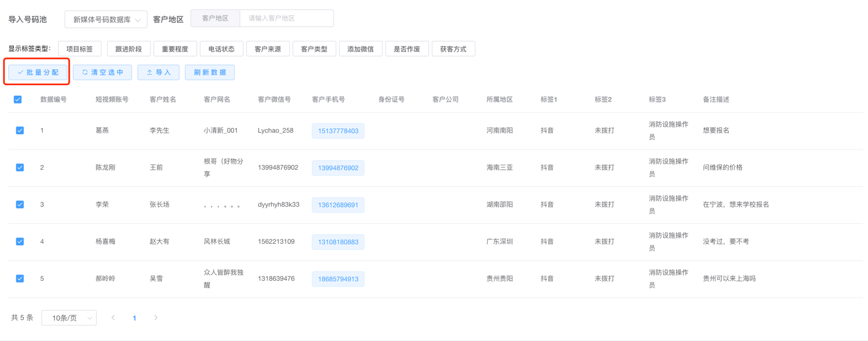Select the 获客方式 tag type
This screenshot has height=341, width=868.
click(453, 49)
